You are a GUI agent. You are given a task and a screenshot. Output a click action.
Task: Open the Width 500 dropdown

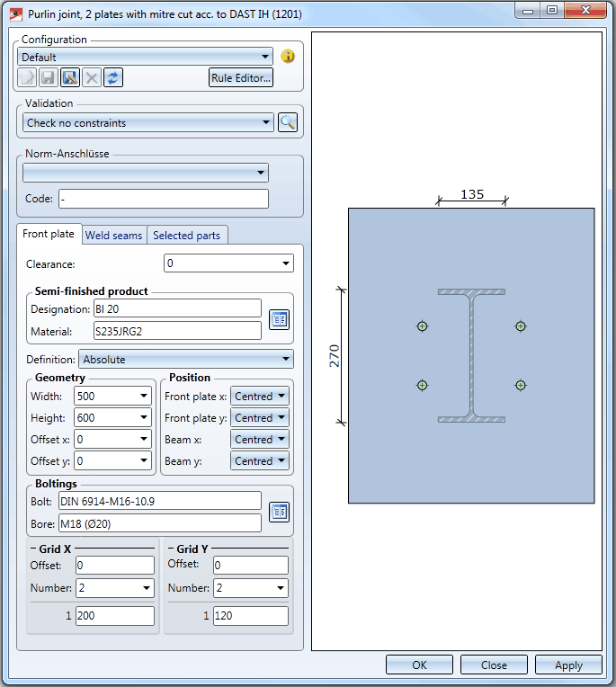coord(112,396)
